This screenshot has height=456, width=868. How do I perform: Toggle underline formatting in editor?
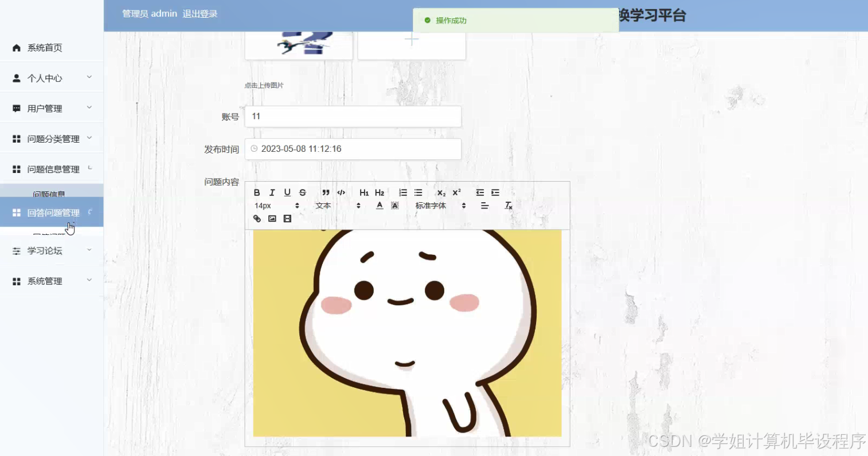[287, 192]
